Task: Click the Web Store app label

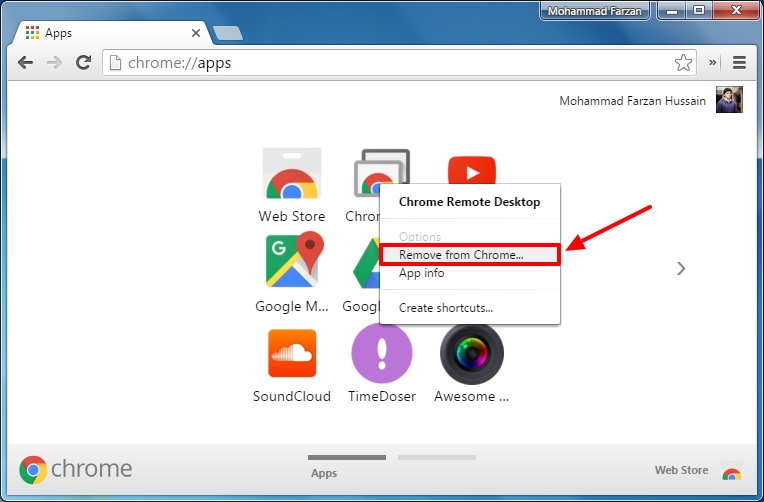Action: (x=292, y=216)
